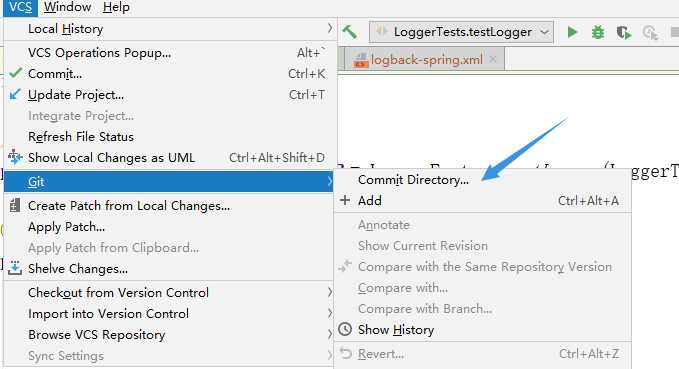Switch to the logback-spring.xml editor tab

pyautogui.click(x=427, y=60)
